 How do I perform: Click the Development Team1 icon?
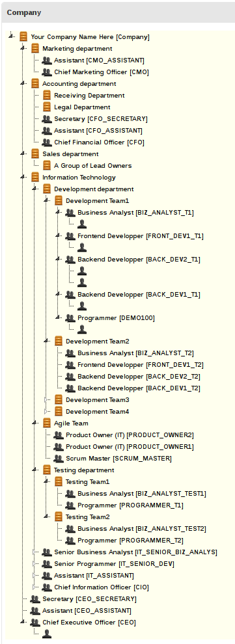click(x=59, y=201)
